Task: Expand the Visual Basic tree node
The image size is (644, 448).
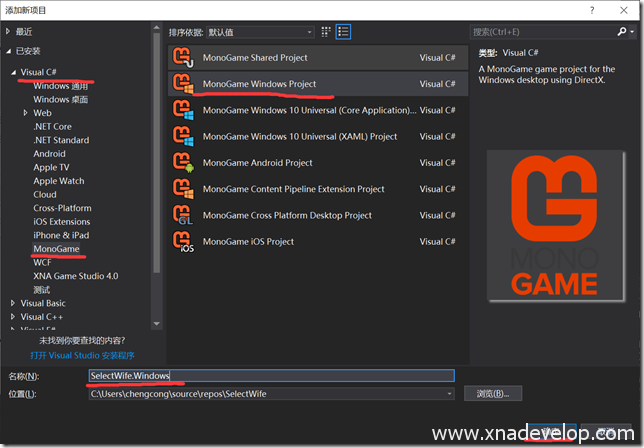Action: tap(13, 303)
